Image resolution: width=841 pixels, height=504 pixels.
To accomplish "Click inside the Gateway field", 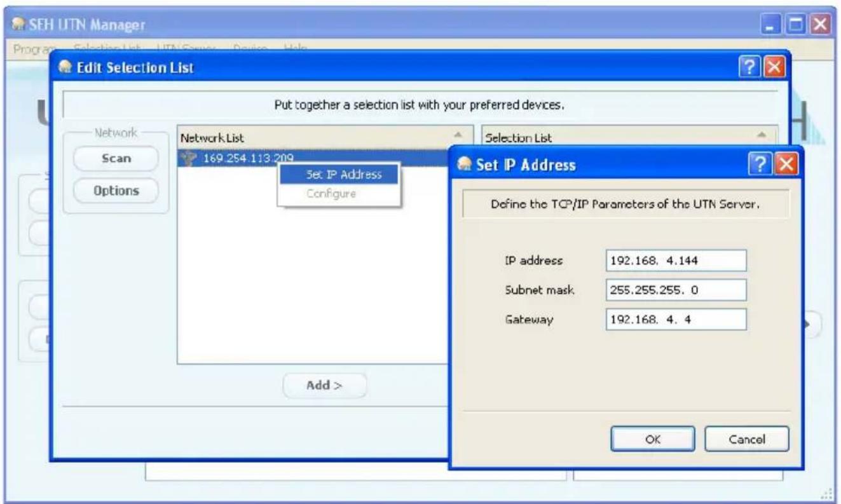I will (x=676, y=320).
